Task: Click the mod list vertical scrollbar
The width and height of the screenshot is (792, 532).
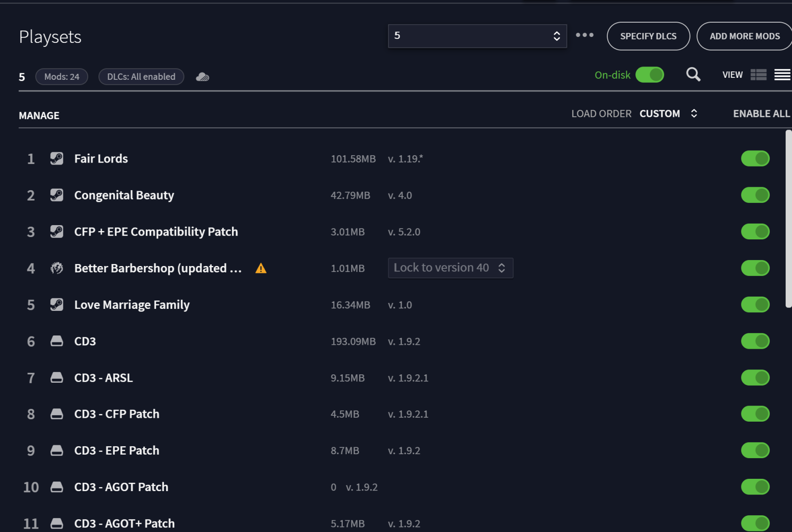Action: click(x=789, y=219)
